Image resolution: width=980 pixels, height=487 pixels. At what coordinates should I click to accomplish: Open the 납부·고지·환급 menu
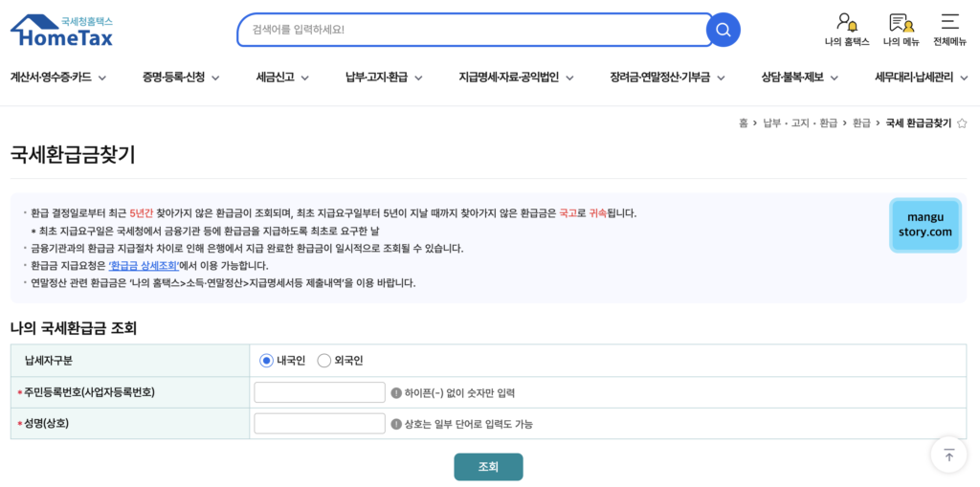coord(377,77)
